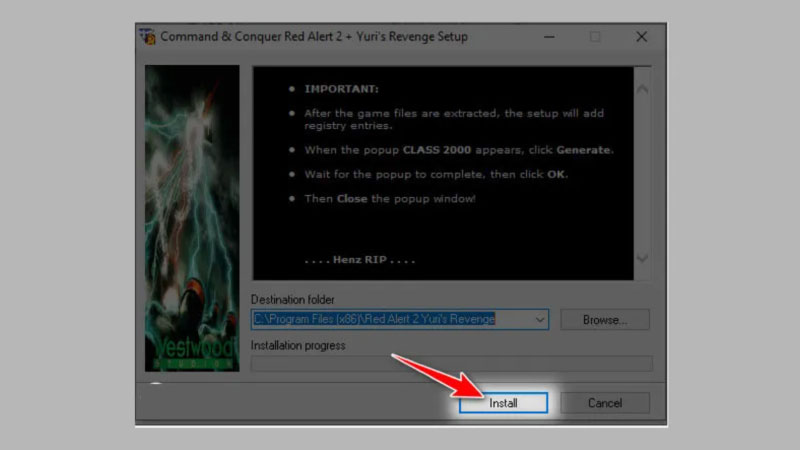
Task: Click the setup icon in title bar
Action: [x=148, y=37]
